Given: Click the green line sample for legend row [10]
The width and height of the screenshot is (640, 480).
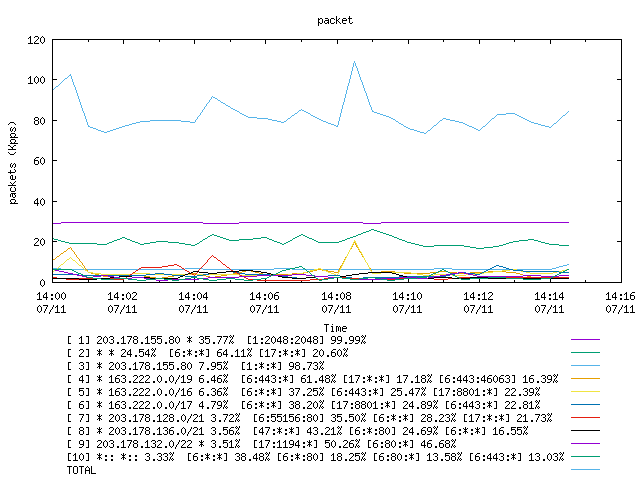Looking at the screenshot, I should (585, 457).
